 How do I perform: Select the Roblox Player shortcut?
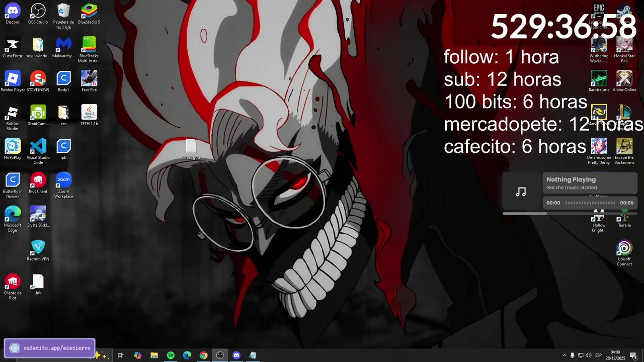pyautogui.click(x=13, y=81)
